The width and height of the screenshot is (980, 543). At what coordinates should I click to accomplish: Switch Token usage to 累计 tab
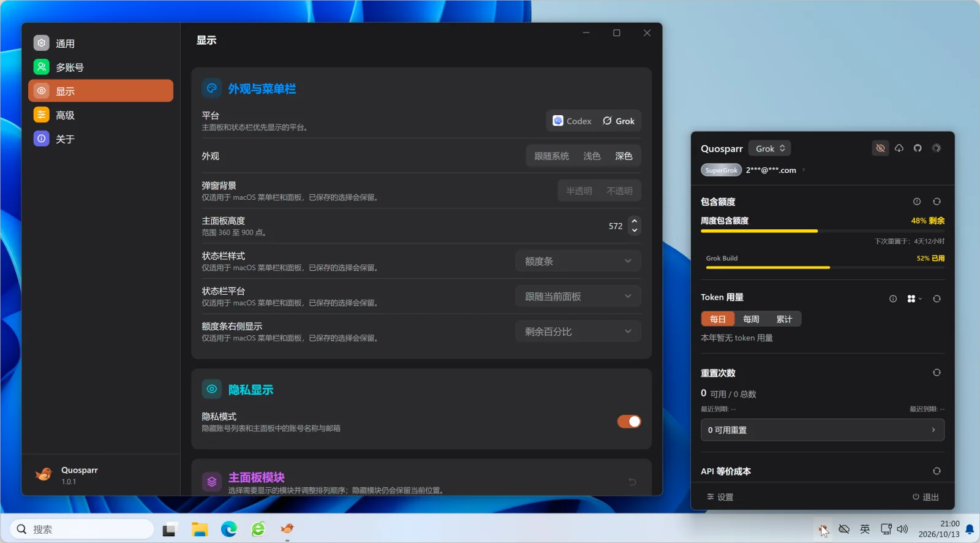[x=784, y=319]
